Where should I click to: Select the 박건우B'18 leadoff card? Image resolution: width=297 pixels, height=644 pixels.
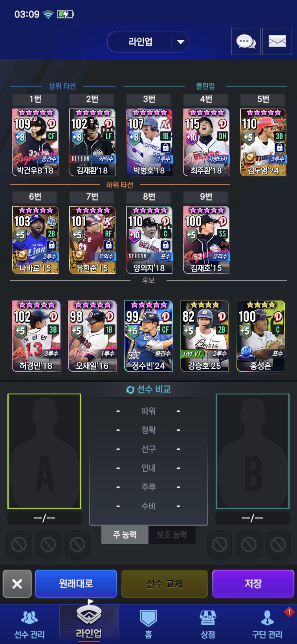[x=35, y=142]
